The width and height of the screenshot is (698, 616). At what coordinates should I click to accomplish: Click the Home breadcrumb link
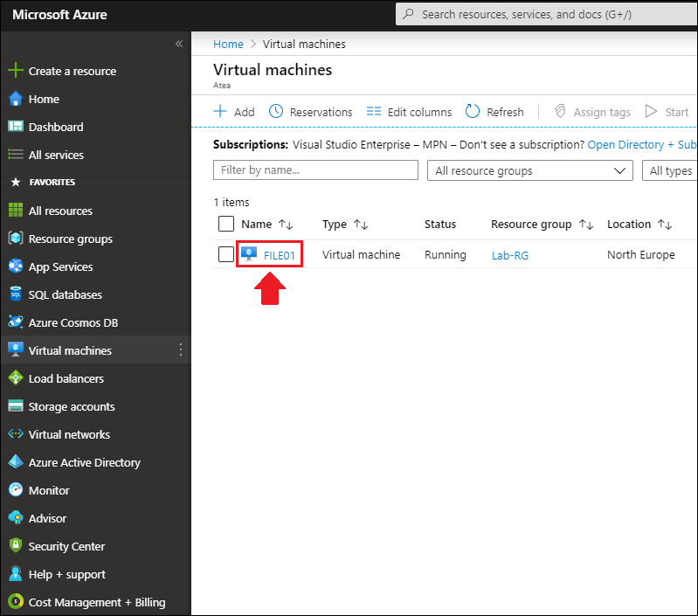[x=228, y=44]
